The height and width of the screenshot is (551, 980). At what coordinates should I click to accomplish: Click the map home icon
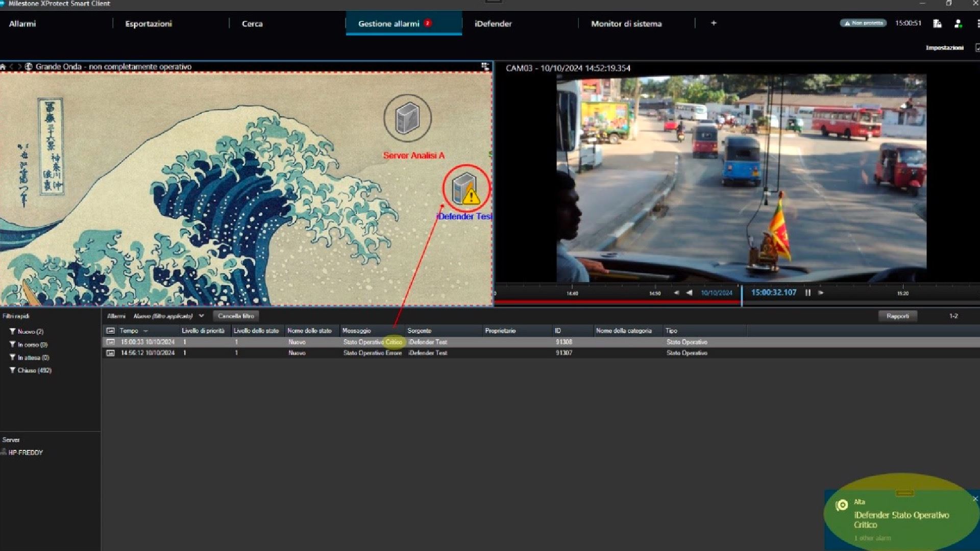pos(3,67)
